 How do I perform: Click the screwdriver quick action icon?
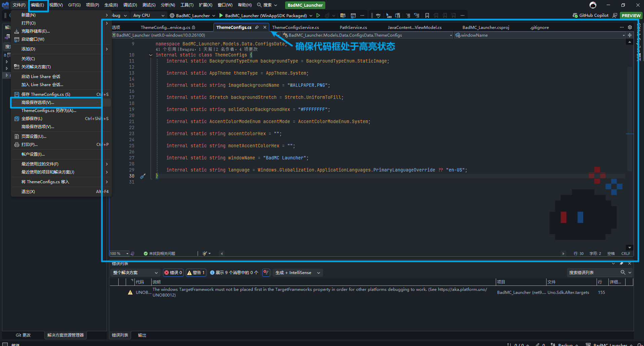[143, 176]
